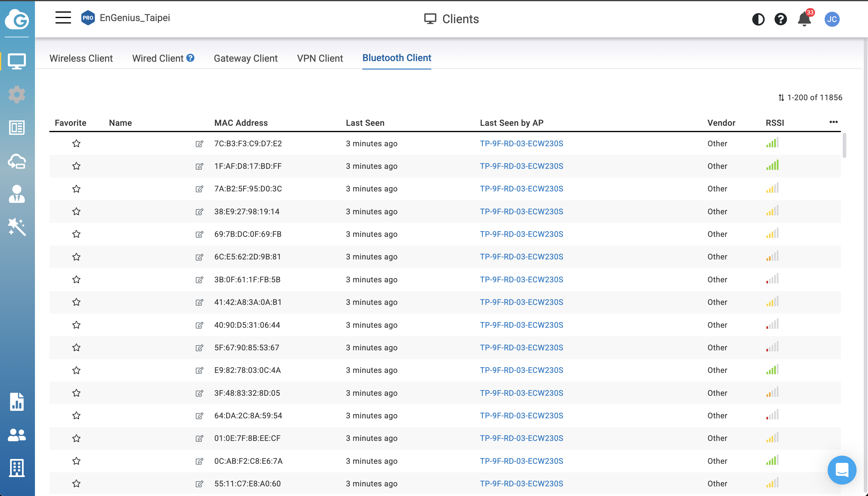Open the hamburger navigation menu
Viewport: 868px width, 496px height.
63,18
